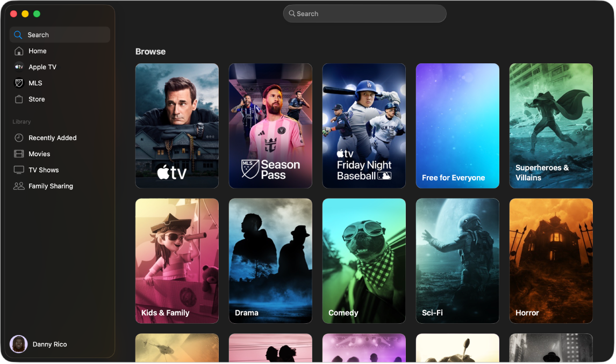Select the MLS Season Pass tile

click(x=270, y=126)
